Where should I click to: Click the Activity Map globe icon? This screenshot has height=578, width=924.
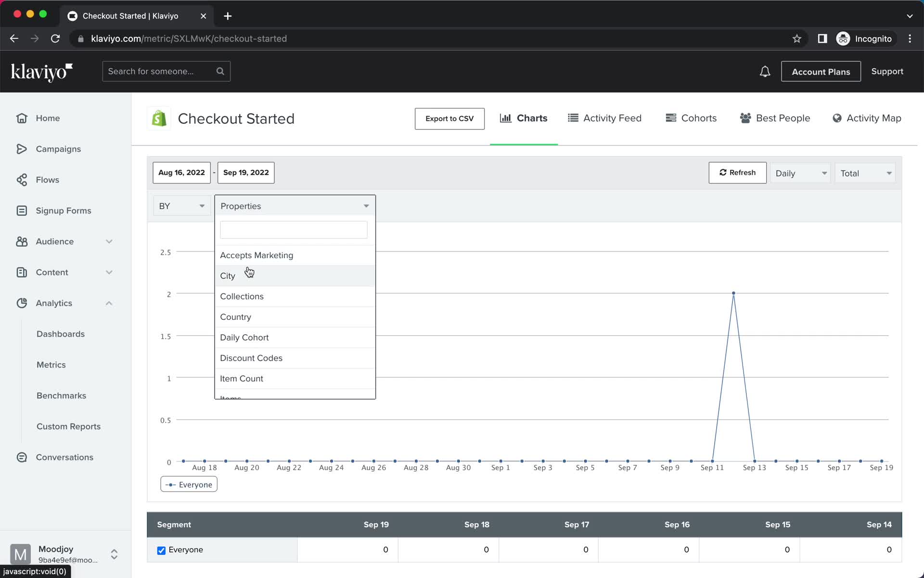(837, 118)
